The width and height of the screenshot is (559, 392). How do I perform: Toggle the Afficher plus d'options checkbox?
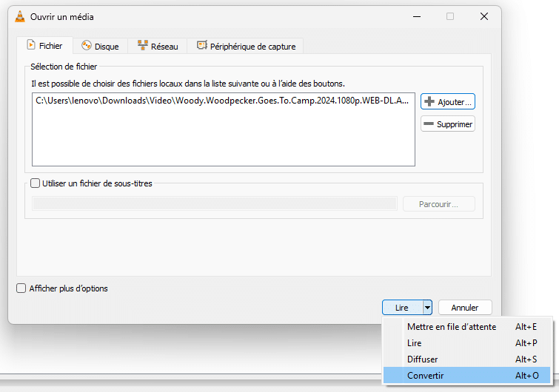pos(21,288)
